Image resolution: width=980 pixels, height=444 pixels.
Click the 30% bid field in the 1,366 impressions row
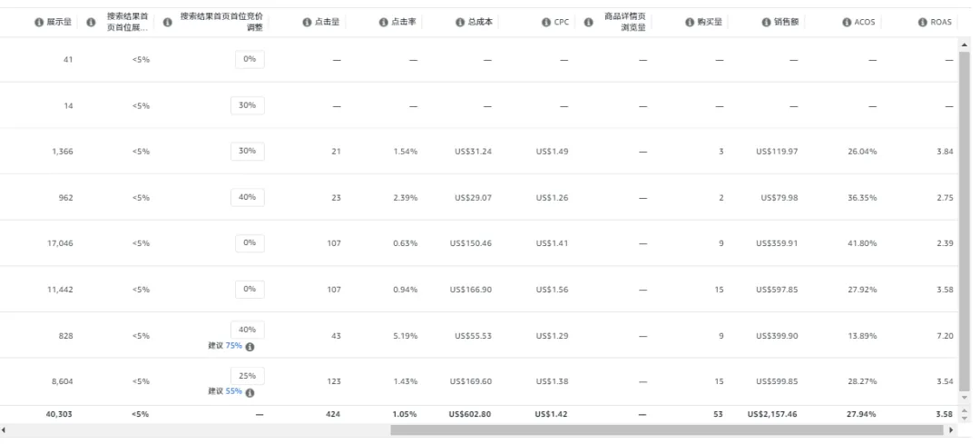[247, 151]
